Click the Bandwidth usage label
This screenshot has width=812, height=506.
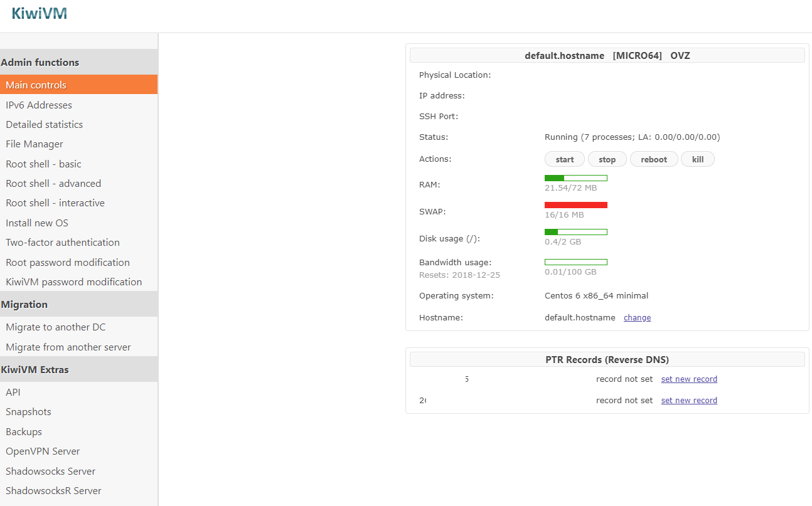455,262
